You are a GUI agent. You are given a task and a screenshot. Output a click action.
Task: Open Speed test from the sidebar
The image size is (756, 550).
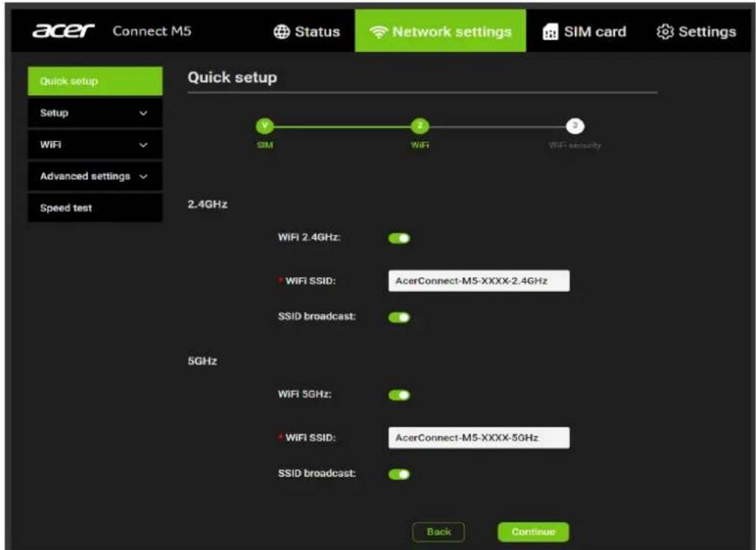point(95,208)
